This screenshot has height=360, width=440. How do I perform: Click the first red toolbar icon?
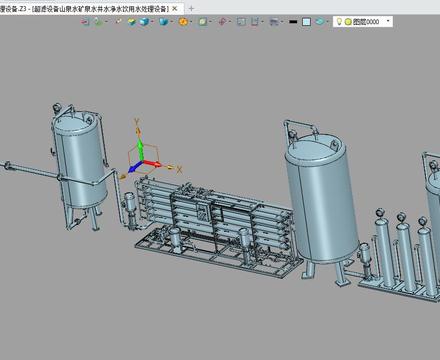click(x=85, y=22)
